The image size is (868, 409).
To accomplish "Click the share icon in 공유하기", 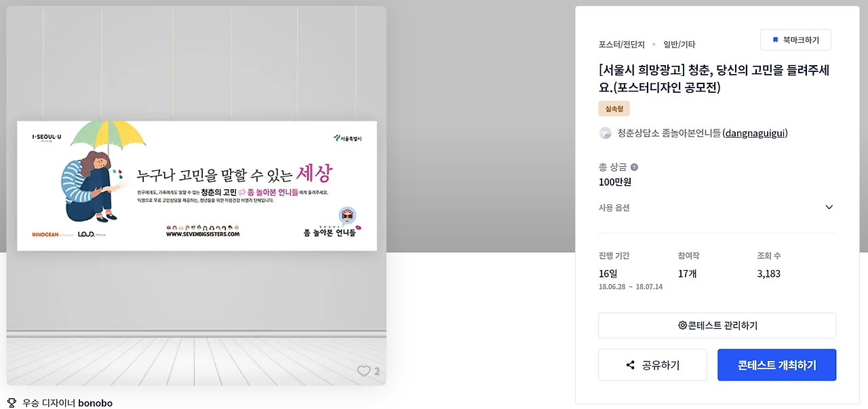I will pos(631,365).
